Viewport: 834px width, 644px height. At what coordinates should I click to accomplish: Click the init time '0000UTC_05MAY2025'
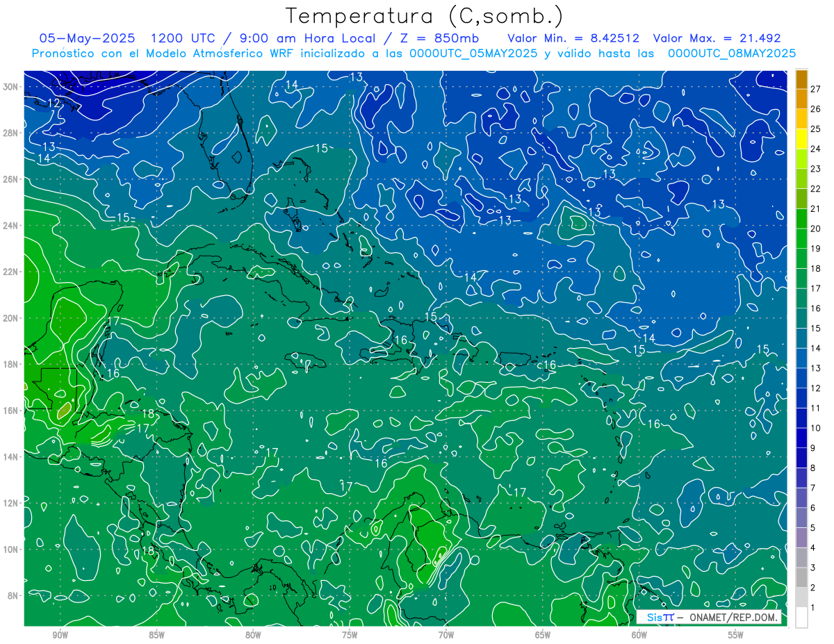473,53
